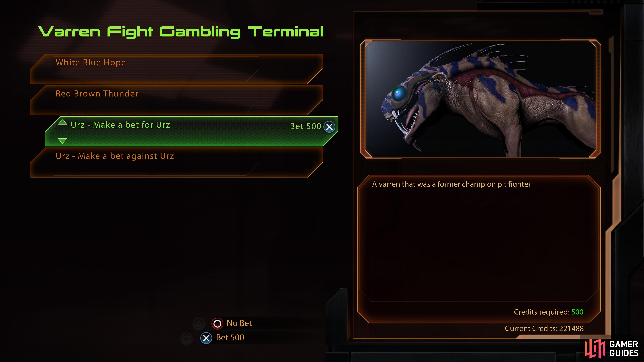This screenshot has height=362, width=644.
Task: Click the No Bet label
Action: click(x=239, y=323)
